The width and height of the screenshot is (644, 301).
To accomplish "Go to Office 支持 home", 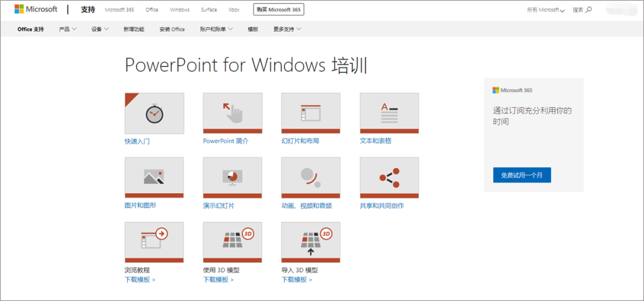I will pos(31,29).
